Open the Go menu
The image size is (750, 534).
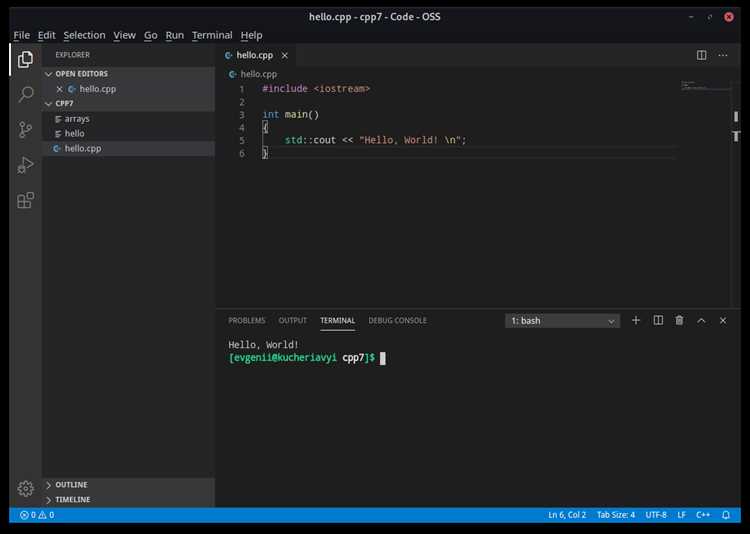(151, 35)
